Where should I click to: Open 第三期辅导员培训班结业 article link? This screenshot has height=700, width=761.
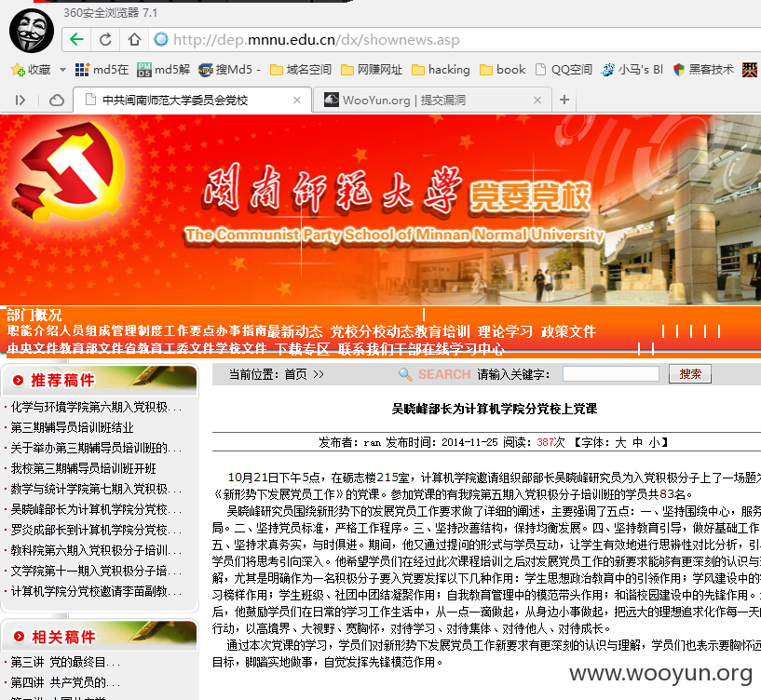point(72,427)
